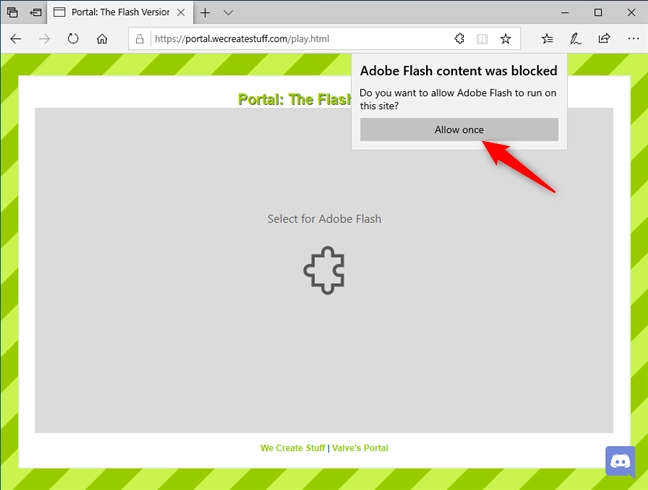The width and height of the screenshot is (648, 490).
Task: Go back to the previous page
Action: pyautogui.click(x=16, y=39)
